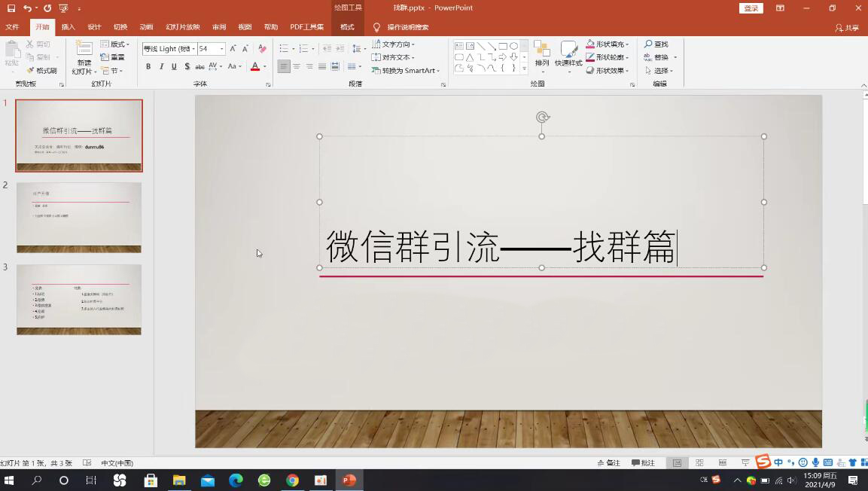Expand the Text Direction (文字方向) dropdown
868x491 pixels.
(413, 44)
